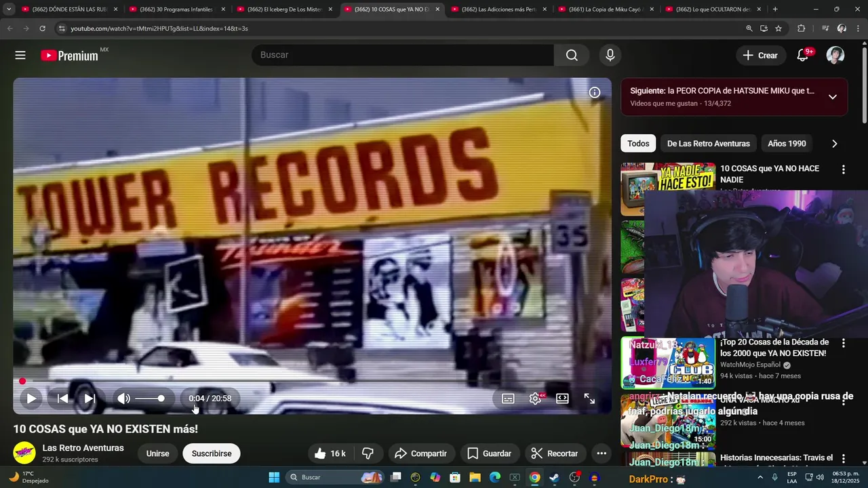The height and width of the screenshot is (488, 868).
Task: Switch to Lo que OCULTARON tab
Action: (713, 9)
